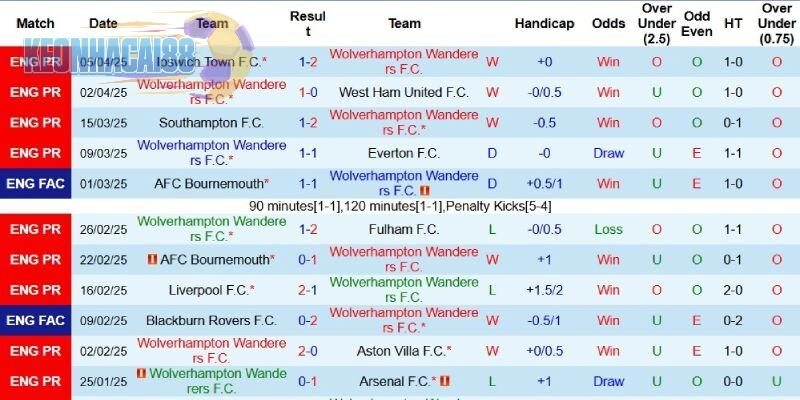Image resolution: width=800 pixels, height=400 pixels.
Task: Click the Odd Even column header
Action: tap(697, 23)
